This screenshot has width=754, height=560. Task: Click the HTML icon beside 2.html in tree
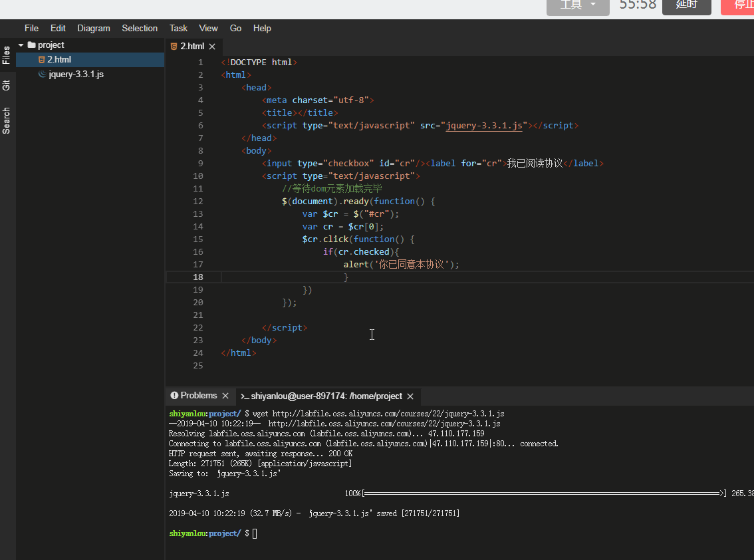(41, 60)
